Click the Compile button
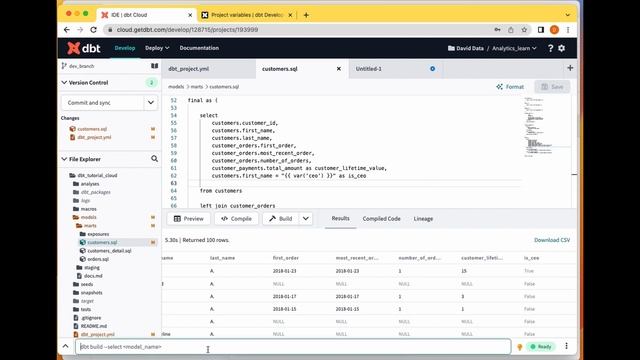The width and height of the screenshot is (640, 360). click(x=236, y=219)
